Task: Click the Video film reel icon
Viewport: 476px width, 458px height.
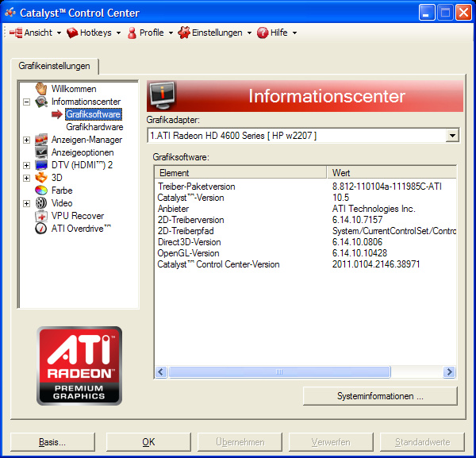Action: [x=41, y=203]
